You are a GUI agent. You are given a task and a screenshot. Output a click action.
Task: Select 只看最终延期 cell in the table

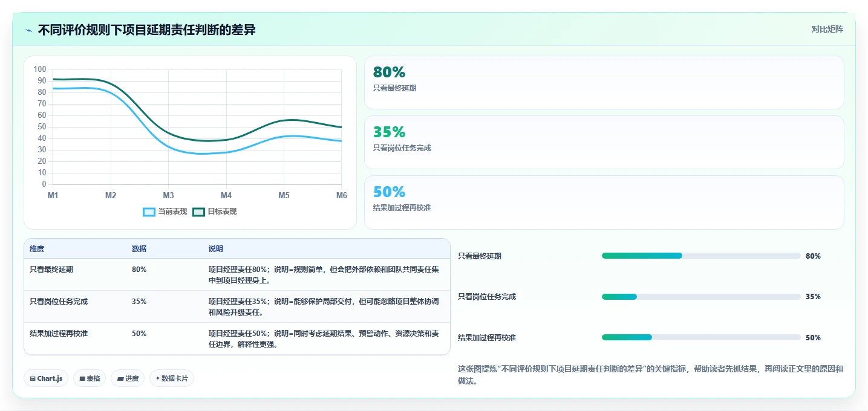click(51, 270)
